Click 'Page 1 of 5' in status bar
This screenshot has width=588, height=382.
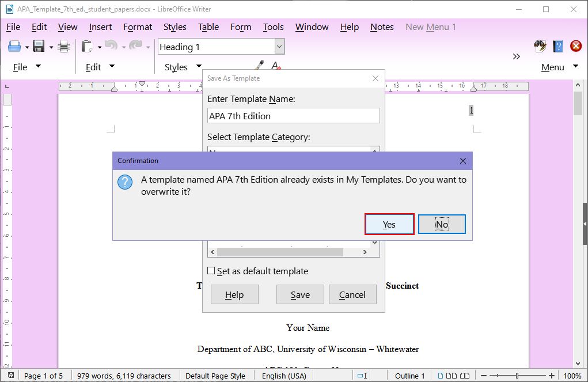pyautogui.click(x=43, y=376)
